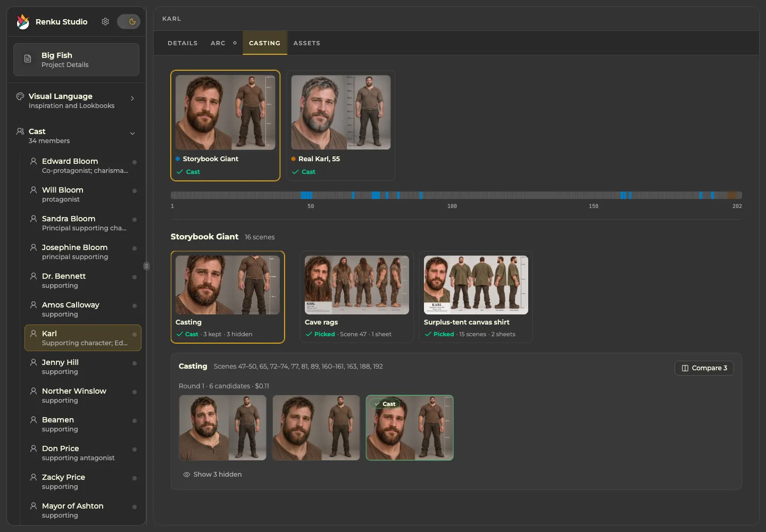This screenshot has height=532, width=766.
Task: Open Sandra Bloom cast member
Action: pos(83,223)
